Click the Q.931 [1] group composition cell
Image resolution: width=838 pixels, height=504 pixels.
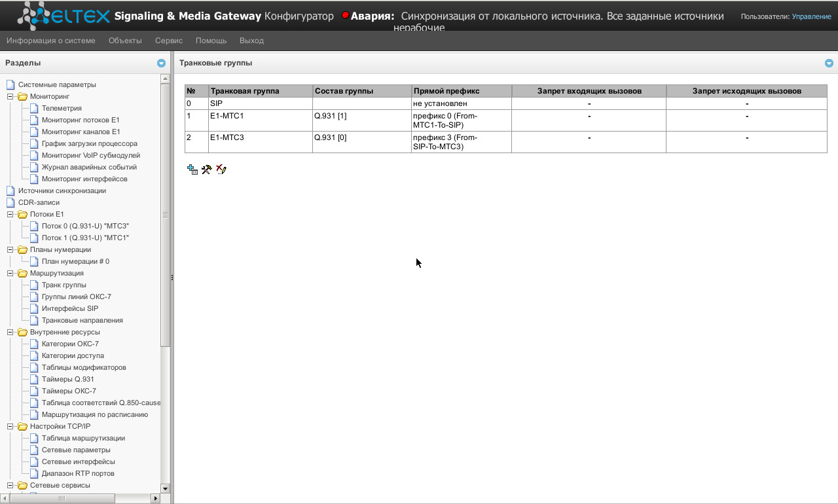tap(362, 120)
